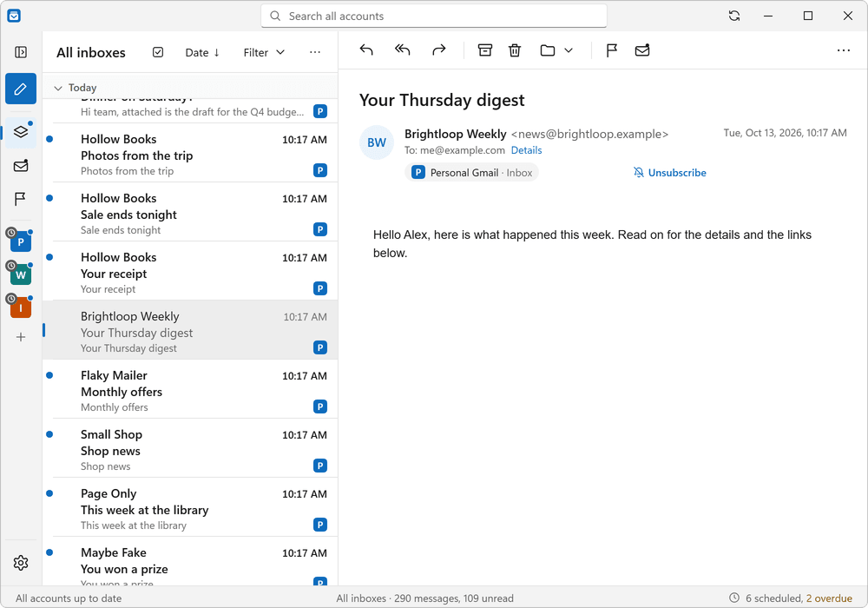Screen dimensions: 868x608
Task: Select the Brightloop Weekly message row
Action: (190, 330)
